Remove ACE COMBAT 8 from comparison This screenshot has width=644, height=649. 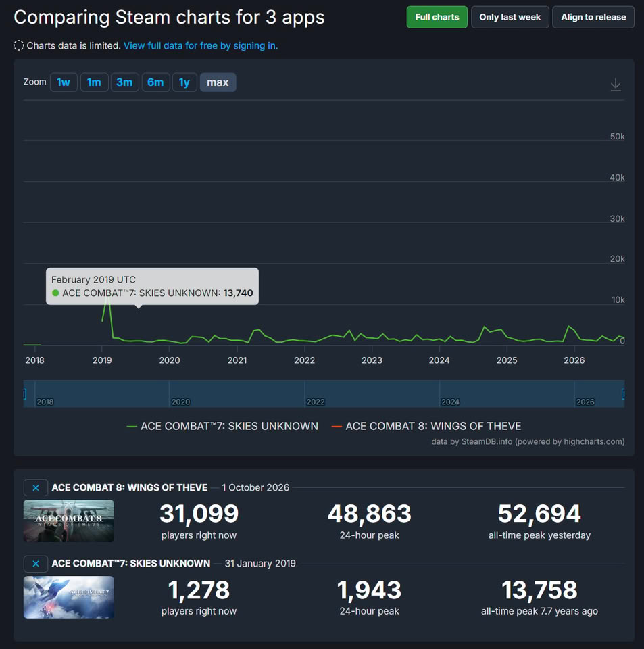36,487
